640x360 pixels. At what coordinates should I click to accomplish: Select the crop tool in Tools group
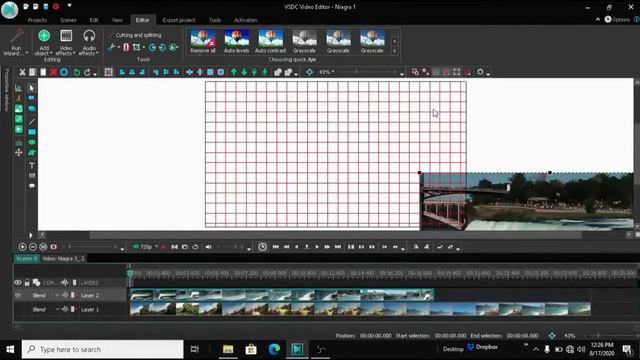136,47
